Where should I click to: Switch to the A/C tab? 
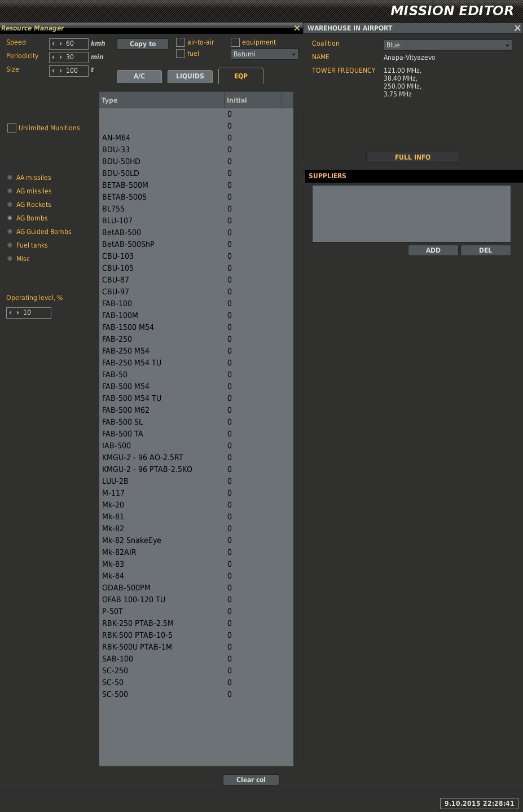click(139, 76)
